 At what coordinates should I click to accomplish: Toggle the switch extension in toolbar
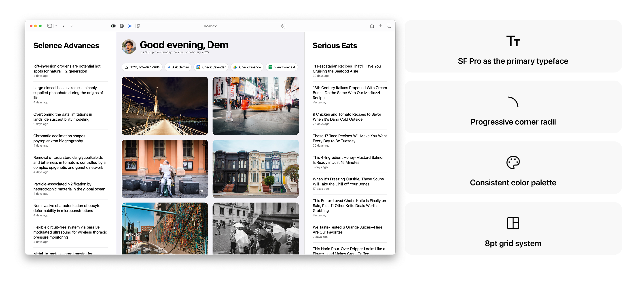(113, 26)
